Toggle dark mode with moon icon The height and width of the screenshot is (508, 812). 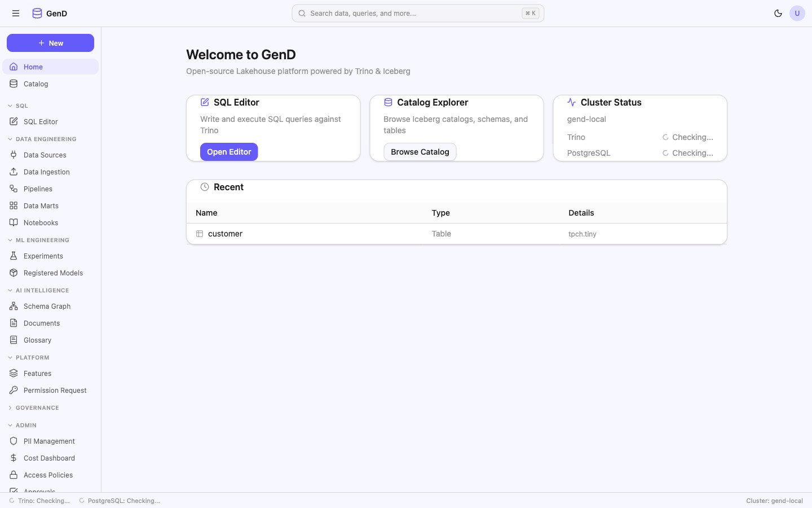778,14
